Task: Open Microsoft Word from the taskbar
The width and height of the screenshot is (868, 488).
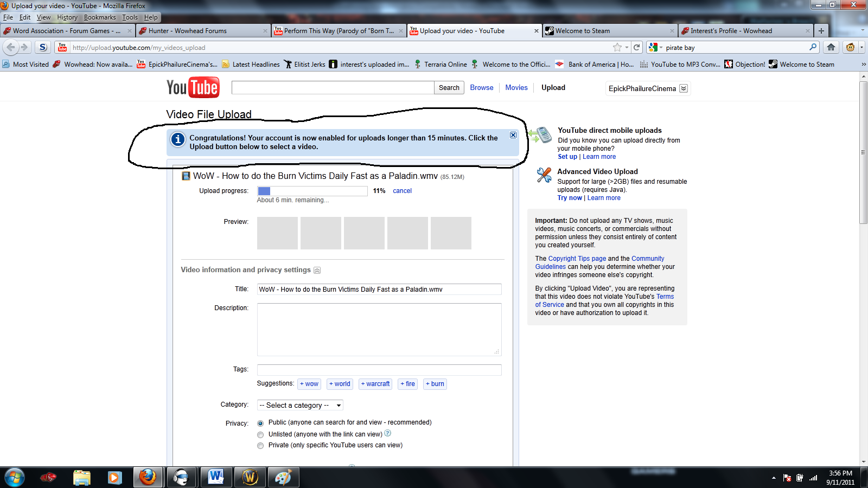Action: (215, 477)
